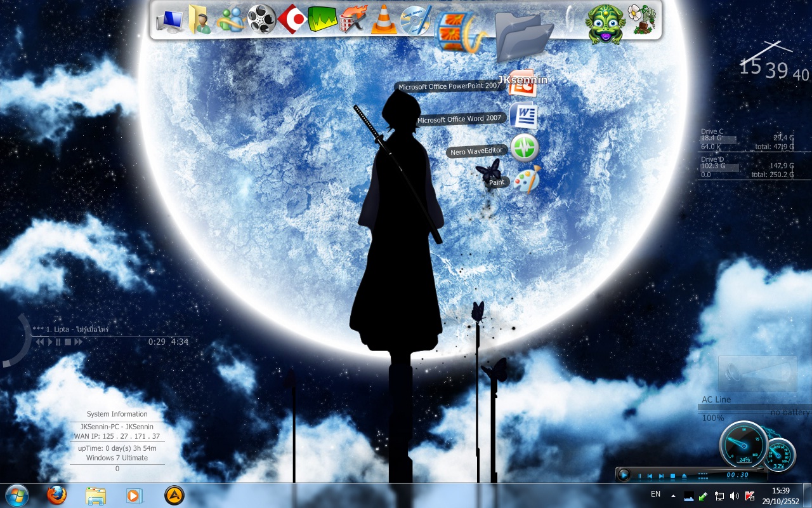Launch Microsoft Office PowerPoint 2007 from the stack
812x508 pixels.
tap(523, 84)
